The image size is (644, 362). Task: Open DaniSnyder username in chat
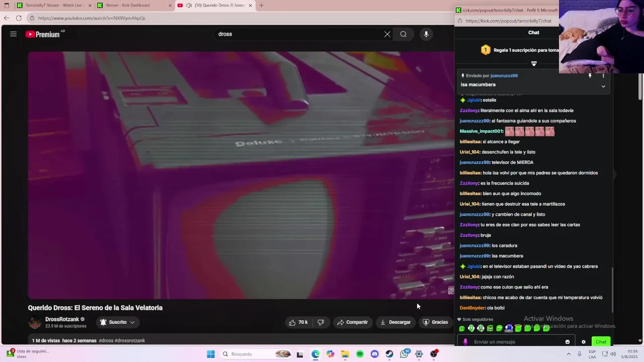pos(472,308)
